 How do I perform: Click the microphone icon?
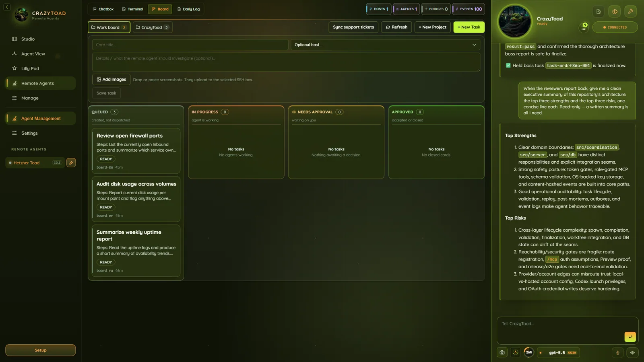tap(617, 353)
